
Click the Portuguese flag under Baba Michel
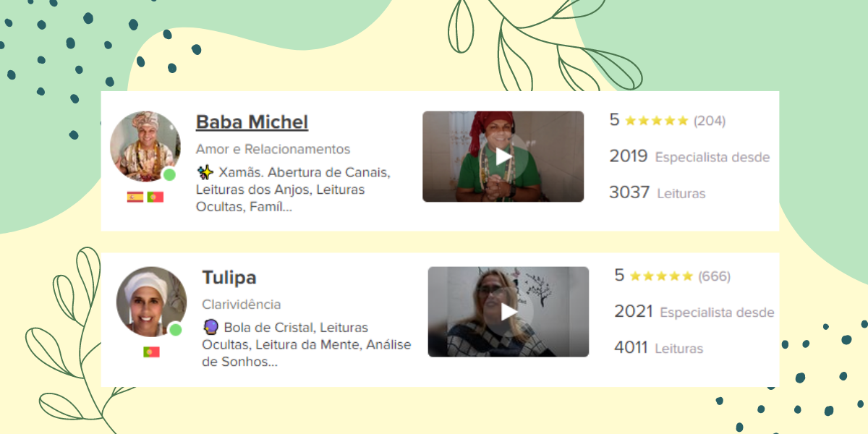click(155, 197)
